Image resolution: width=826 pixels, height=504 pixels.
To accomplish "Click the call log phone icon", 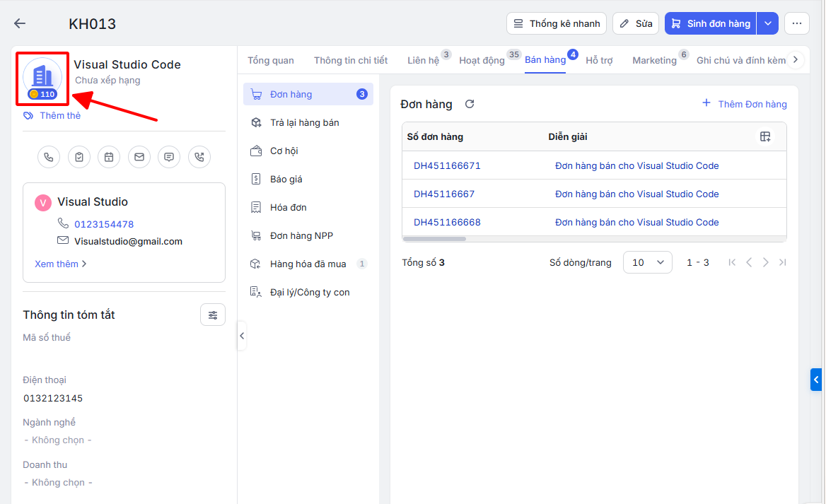I will [x=199, y=157].
